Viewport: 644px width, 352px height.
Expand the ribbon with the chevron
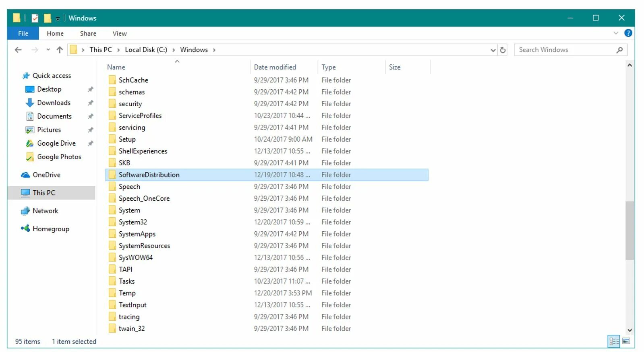coord(616,33)
